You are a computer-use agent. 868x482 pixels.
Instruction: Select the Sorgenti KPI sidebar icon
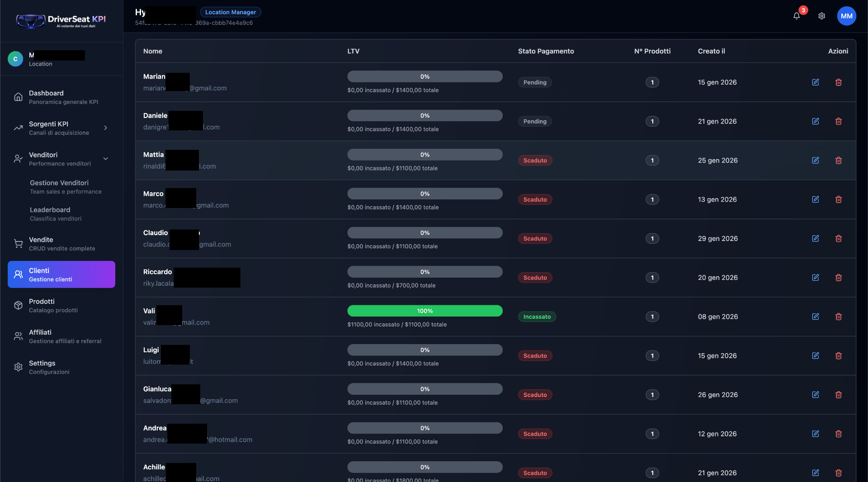(18, 128)
